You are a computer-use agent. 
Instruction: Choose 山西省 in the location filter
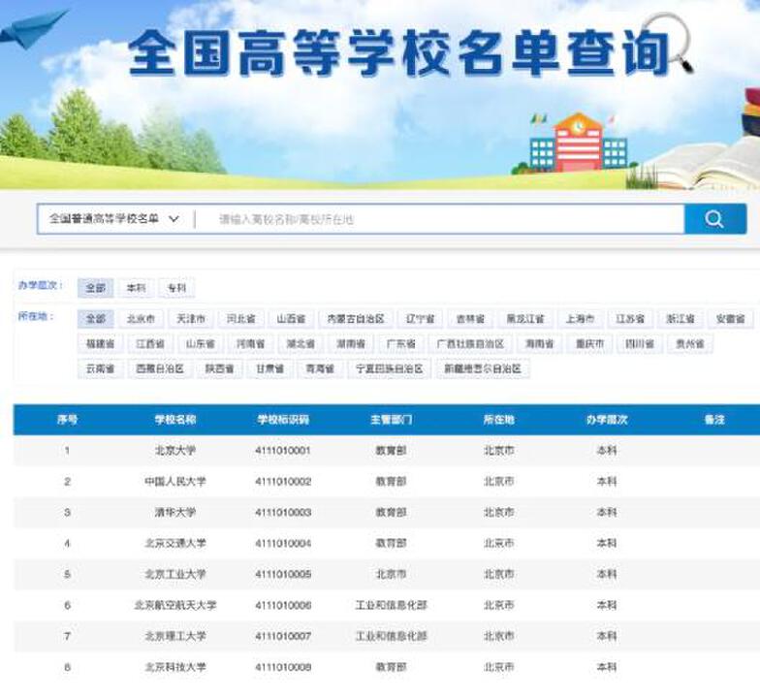click(291, 319)
